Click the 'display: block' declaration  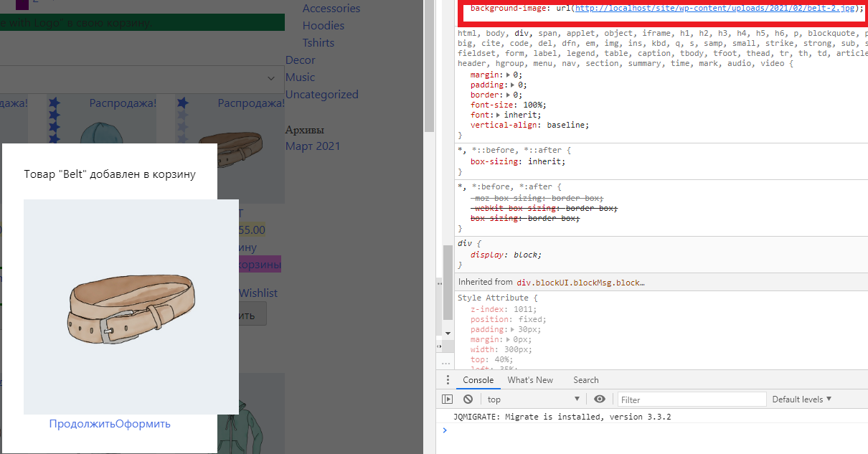pos(506,255)
